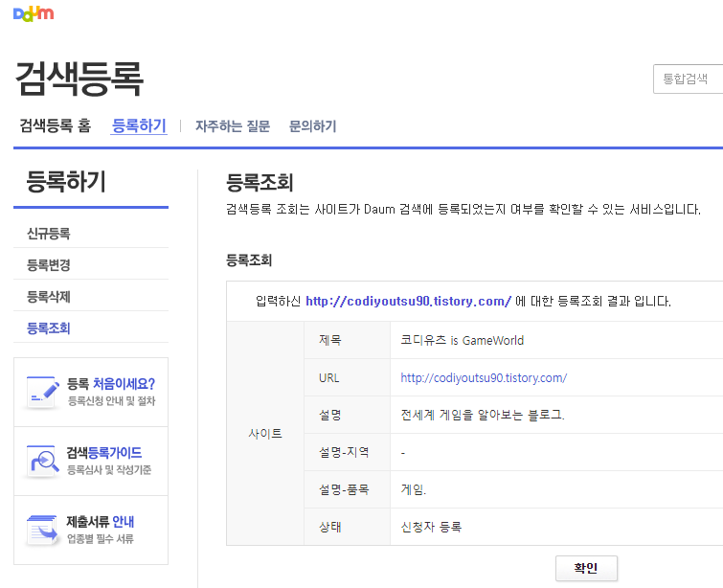Click the 게임. item value

pyautogui.click(x=413, y=489)
